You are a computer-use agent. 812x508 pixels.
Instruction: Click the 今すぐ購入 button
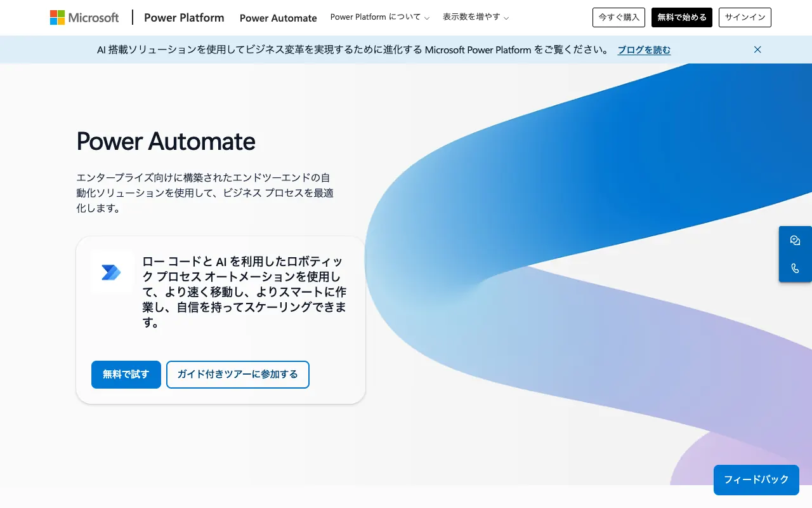pyautogui.click(x=619, y=18)
